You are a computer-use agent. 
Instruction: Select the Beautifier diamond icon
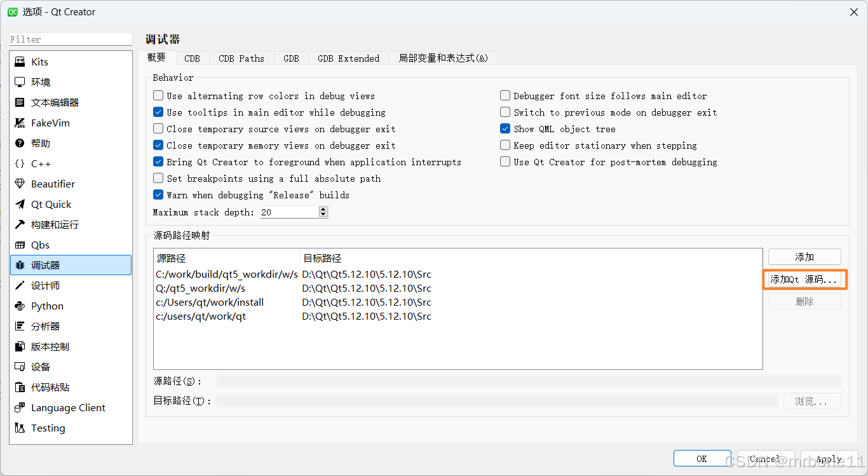[x=20, y=184]
